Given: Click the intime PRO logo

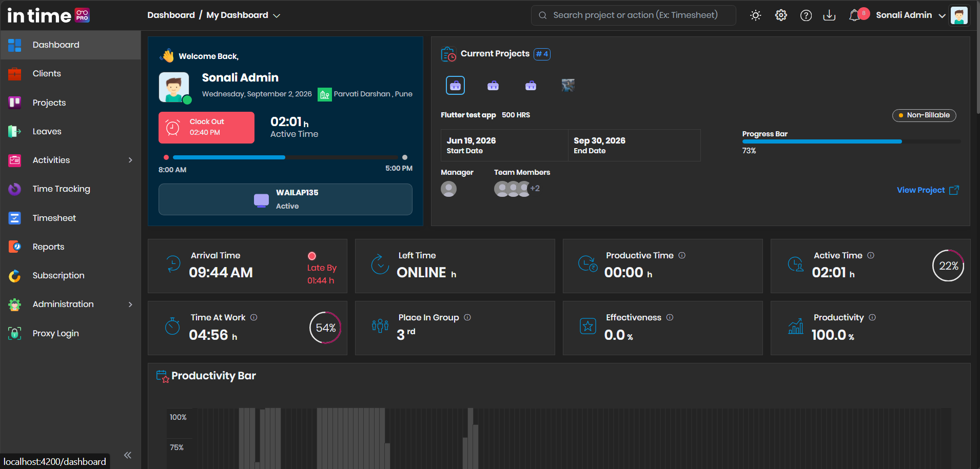Looking at the screenshot, I should (x=48, y=15).
